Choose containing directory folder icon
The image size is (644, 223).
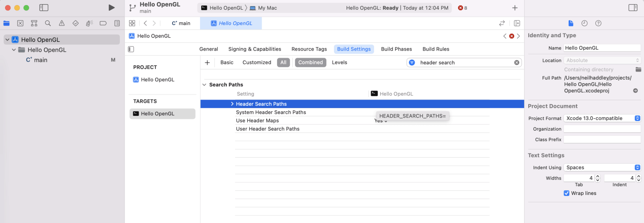tap(638, 69)
